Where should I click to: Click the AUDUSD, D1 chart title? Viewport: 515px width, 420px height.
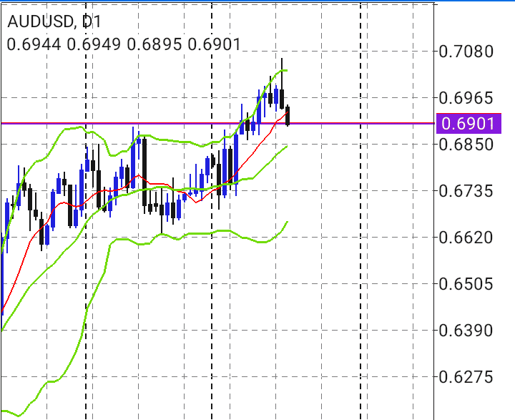click(x=54, y=21)
